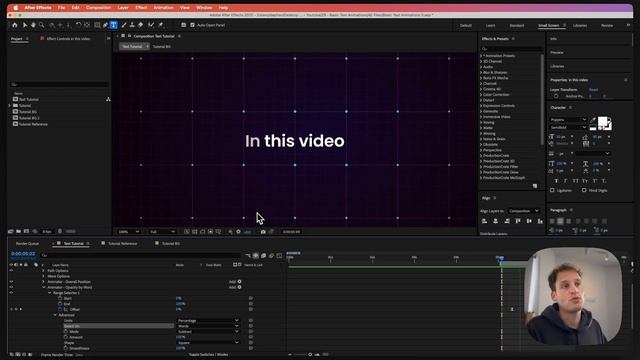Click Add button for Animator Opacity by Word

click(x=235, y=287)
